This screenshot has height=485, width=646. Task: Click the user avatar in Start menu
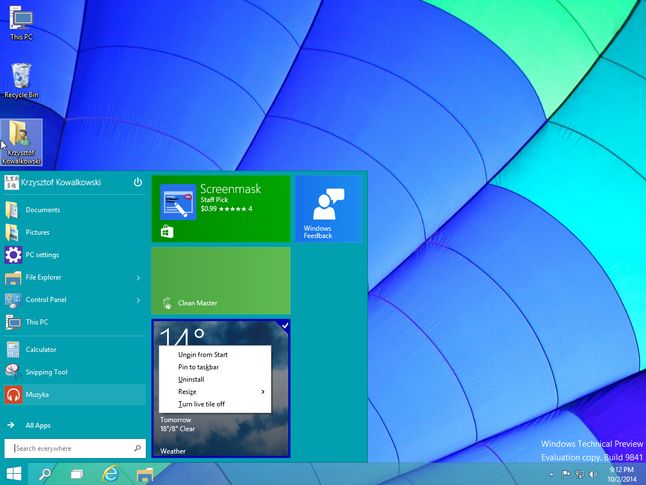(x=12, y=183)
